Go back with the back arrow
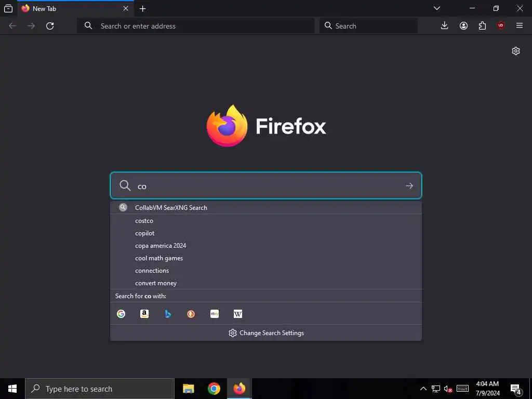Screen dimensions: 532x399 (12, 26)
